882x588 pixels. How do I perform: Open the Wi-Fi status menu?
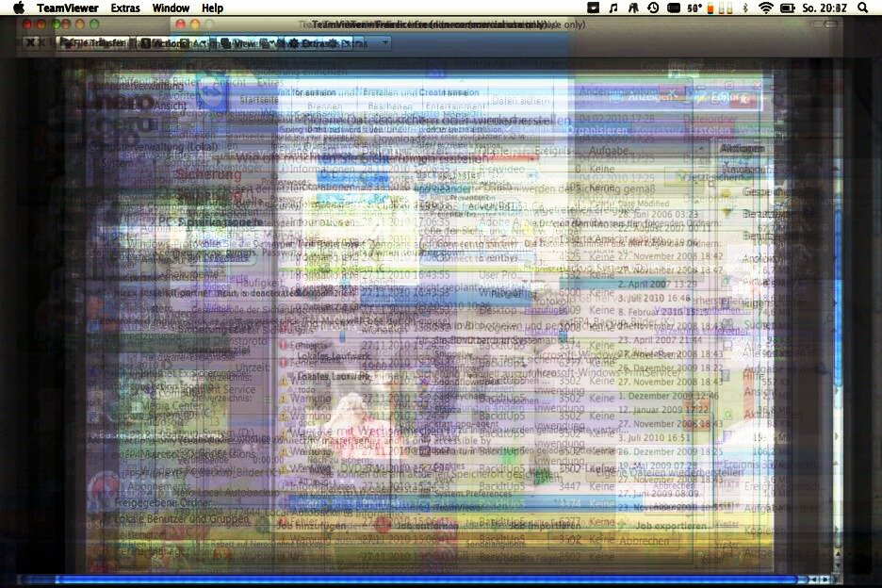(x=765, y=8)
